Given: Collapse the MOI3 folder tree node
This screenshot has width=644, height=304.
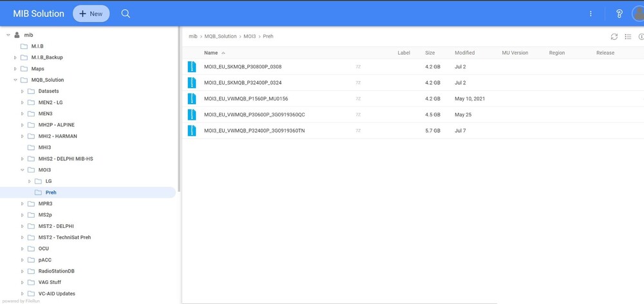Looking at the screenshot, I should tap(23, 170).
